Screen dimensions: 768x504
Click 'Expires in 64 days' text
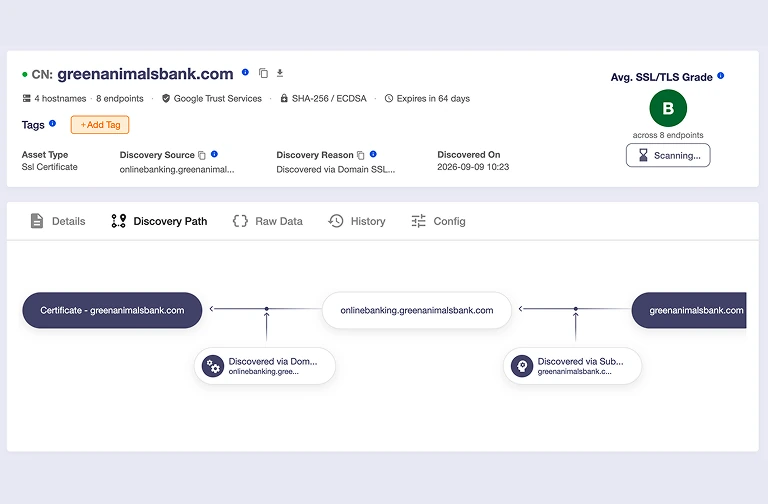click(x=433, y=98)
